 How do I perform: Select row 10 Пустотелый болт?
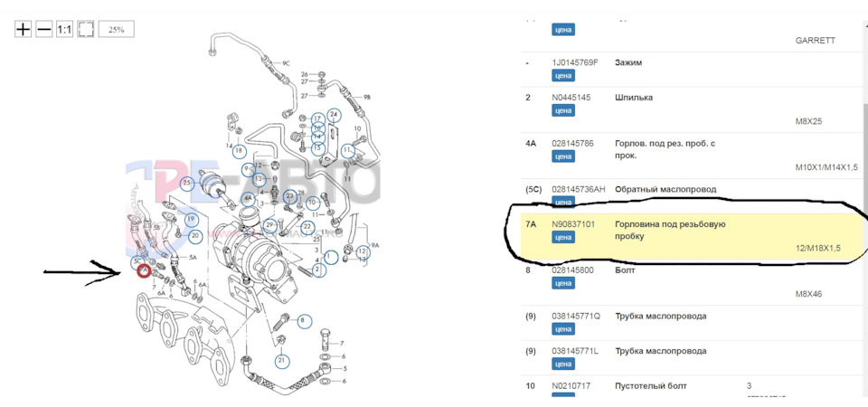pyautogui.click(x=690, y=386)
